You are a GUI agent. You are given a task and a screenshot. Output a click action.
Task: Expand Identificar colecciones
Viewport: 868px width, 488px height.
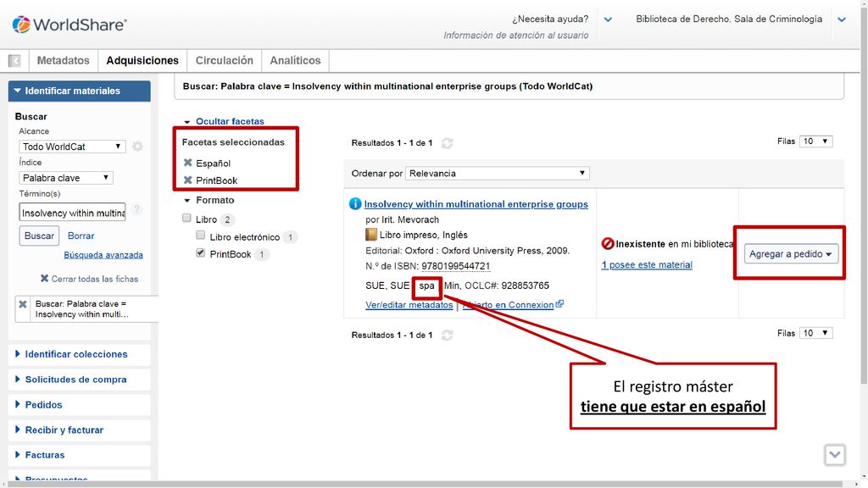click(x=79, y=354)
